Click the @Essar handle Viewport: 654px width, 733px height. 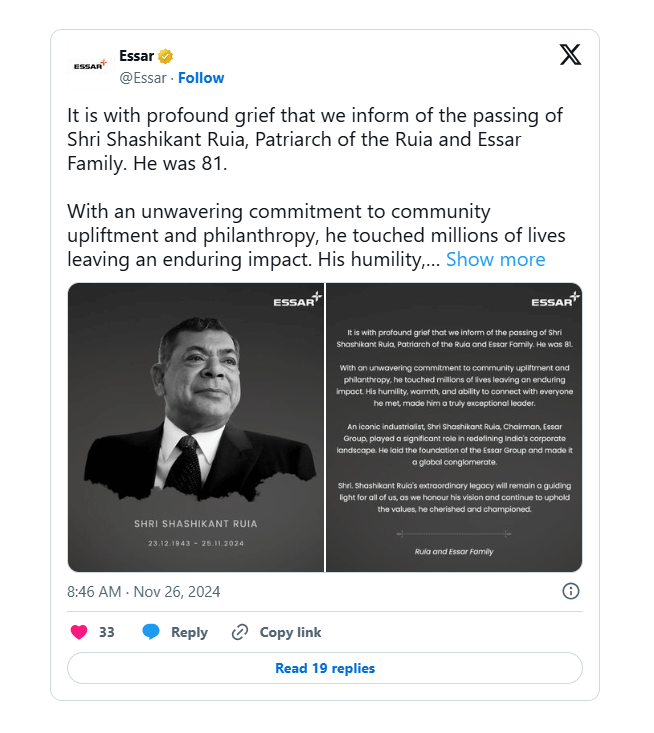(145, 78)
